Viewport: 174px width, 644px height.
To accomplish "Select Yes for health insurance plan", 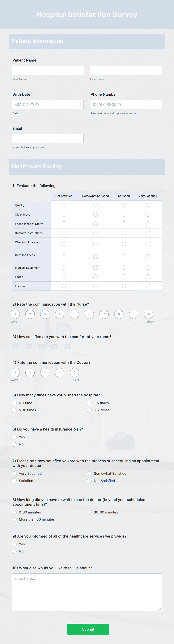I will [x=14, y=437].
